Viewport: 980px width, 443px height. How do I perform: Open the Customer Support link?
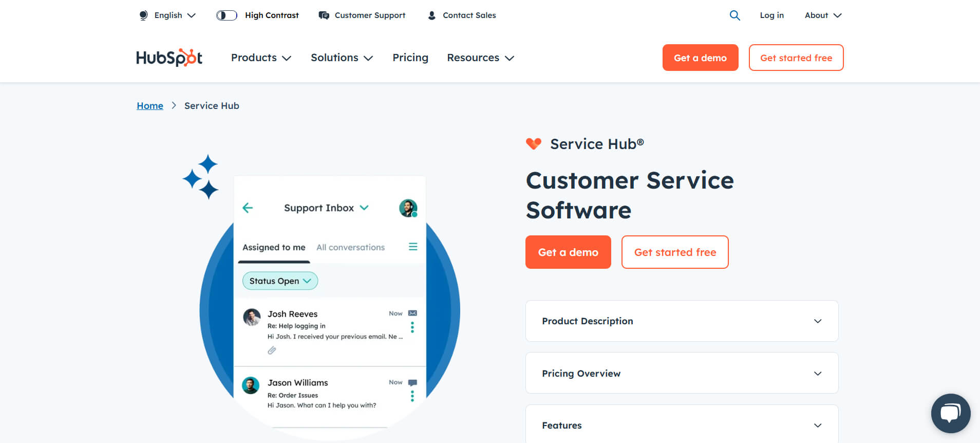click(x=362, y=15)
